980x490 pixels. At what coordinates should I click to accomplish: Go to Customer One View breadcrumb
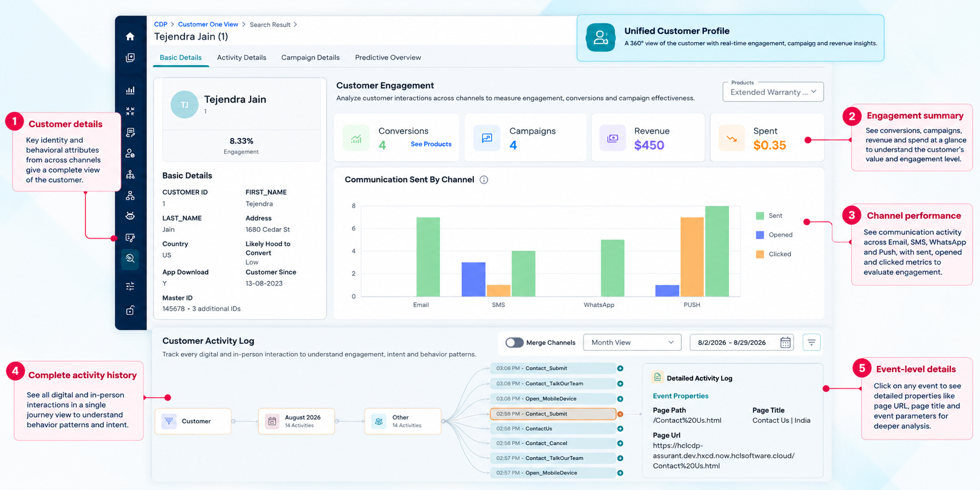pyautogui.click(x=208, y=24)
